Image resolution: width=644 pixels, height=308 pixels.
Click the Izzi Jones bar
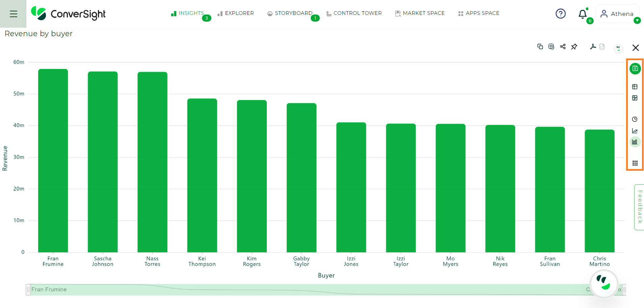pyautogui.click(x=351, y=187)
